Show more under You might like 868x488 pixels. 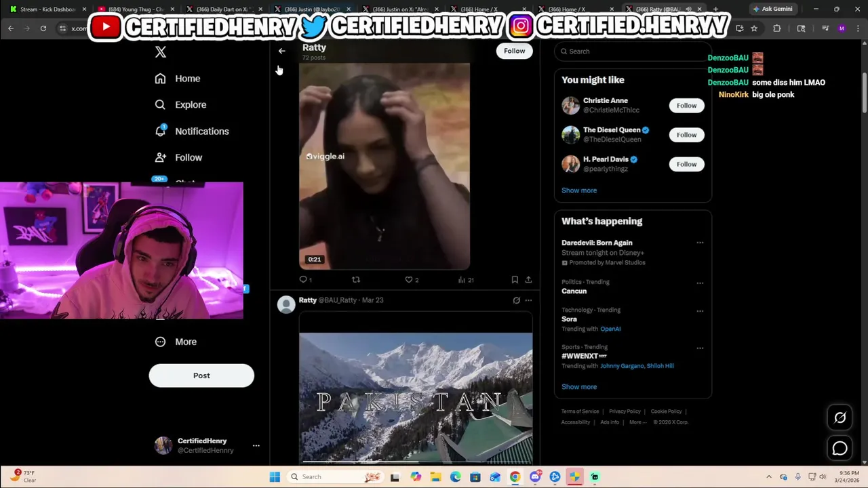[x=579, y=190]
